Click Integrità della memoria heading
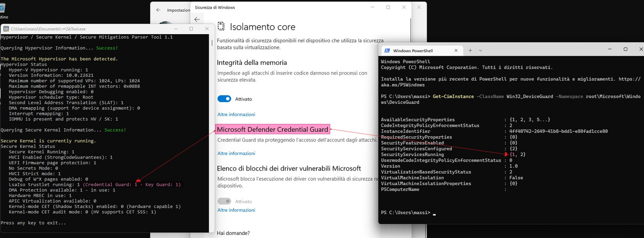The height and width of the screenshot is (238, 644). click(x=252, y=62)
